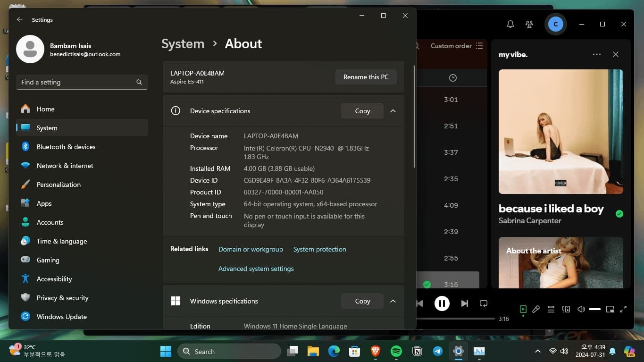644x362 pixels.
Task: Rename this PC
Action: click(366, 77)
